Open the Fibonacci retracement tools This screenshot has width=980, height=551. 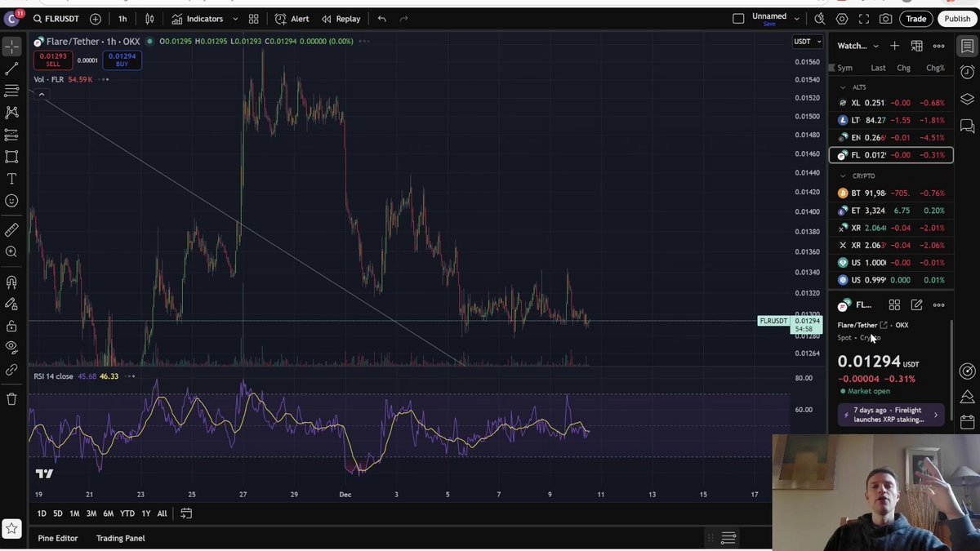[11, 91]
